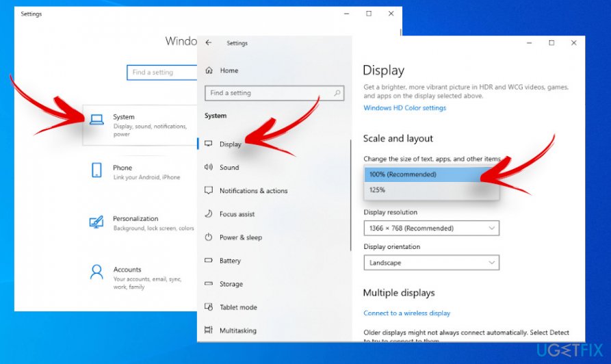Viewport: 611px width, 364px height.
Task: Open Tablet mode settings
Action: tap(238, 307)
